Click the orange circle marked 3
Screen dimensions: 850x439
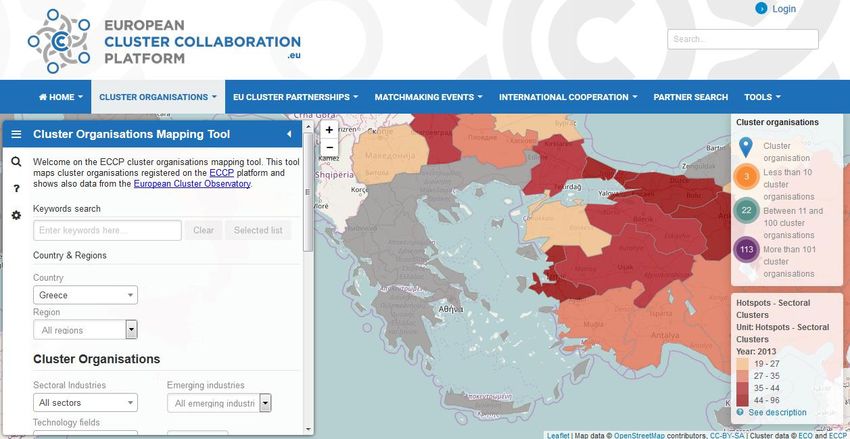(746, 177)
